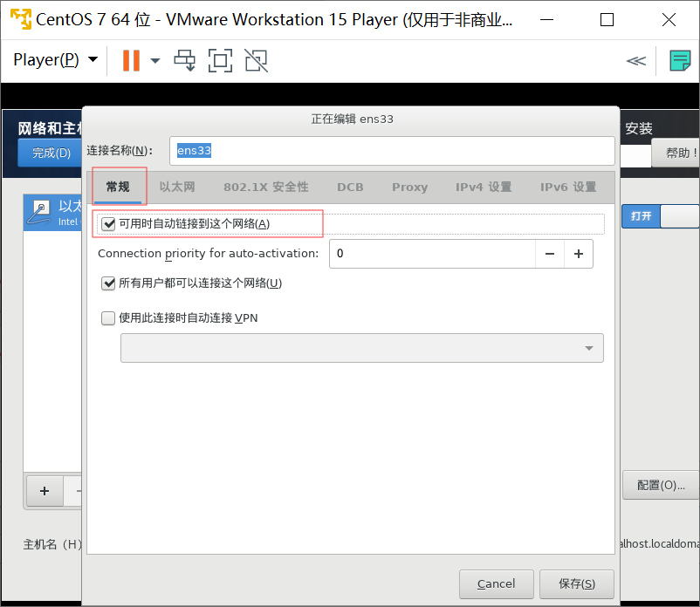Open the 802.1X 安全性 tab
The height and width of the screenshot is (607, 700).
click(x=266, y=187)
